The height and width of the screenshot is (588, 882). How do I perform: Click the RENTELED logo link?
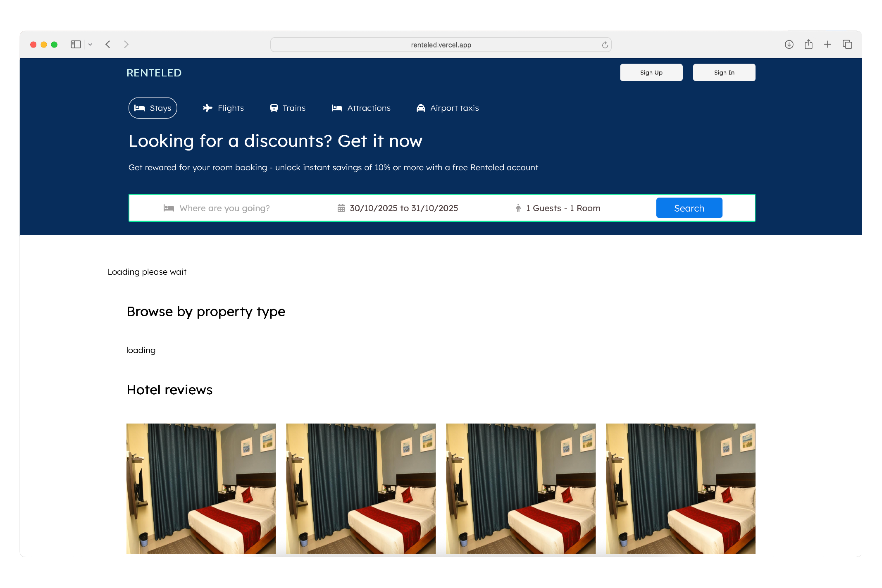[154, 73]
